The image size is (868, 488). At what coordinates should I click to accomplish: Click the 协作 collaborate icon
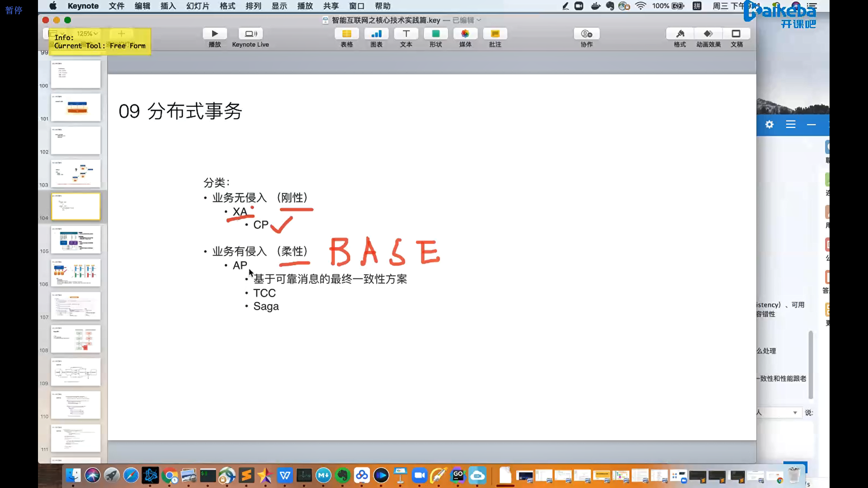point(586,34)
